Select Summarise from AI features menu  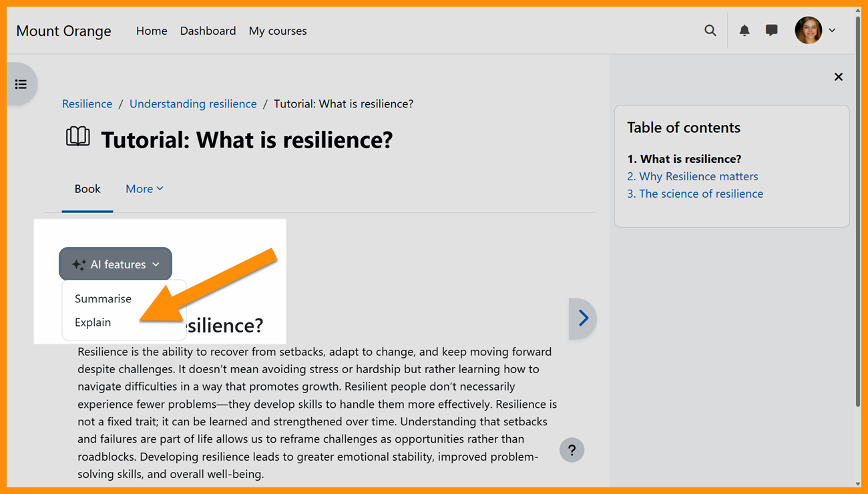(103, 298)
